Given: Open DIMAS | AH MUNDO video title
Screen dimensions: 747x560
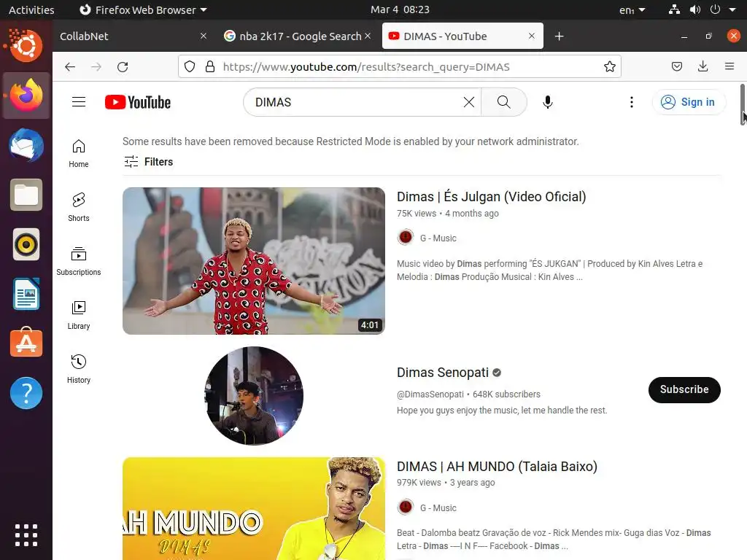Looking at the screenshot, I should point(497,466).
